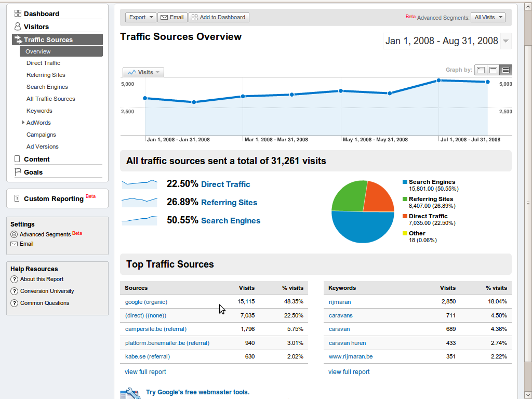Open the All Visits segments dropdown
The height and width of the screenshot is (399, 532).
tap(488, 17)
